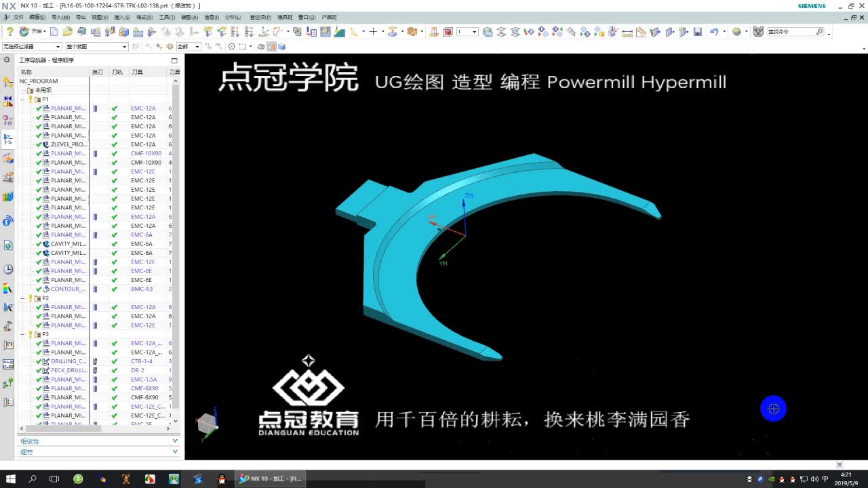Toggle snap point selection in the selection bar
Viewport: 868px width, 488px height.
pos(232,45)
